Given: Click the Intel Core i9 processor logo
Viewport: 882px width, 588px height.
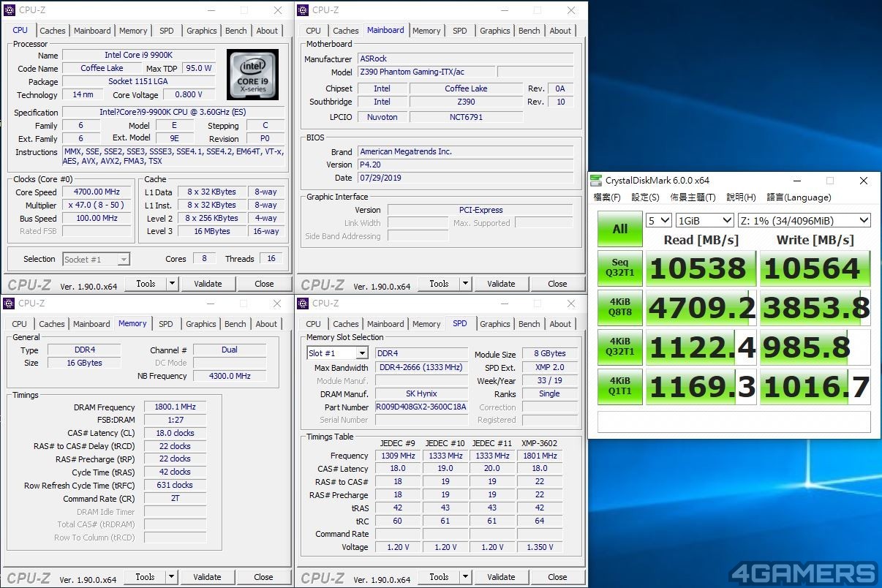Looking at the screenshot, I should point(252,75).
